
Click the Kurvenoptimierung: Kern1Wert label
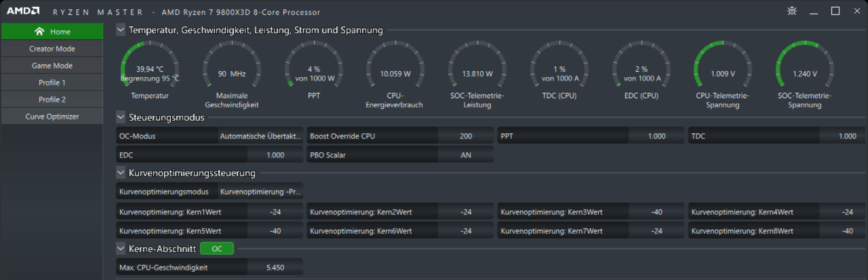pos(170,212)
